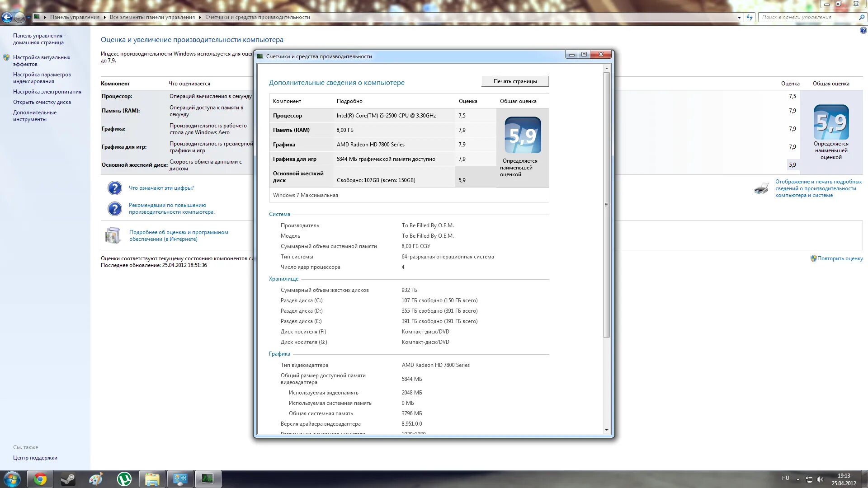
Task: Open Дополнительные инструменты link
Action: tap(35, 116)
